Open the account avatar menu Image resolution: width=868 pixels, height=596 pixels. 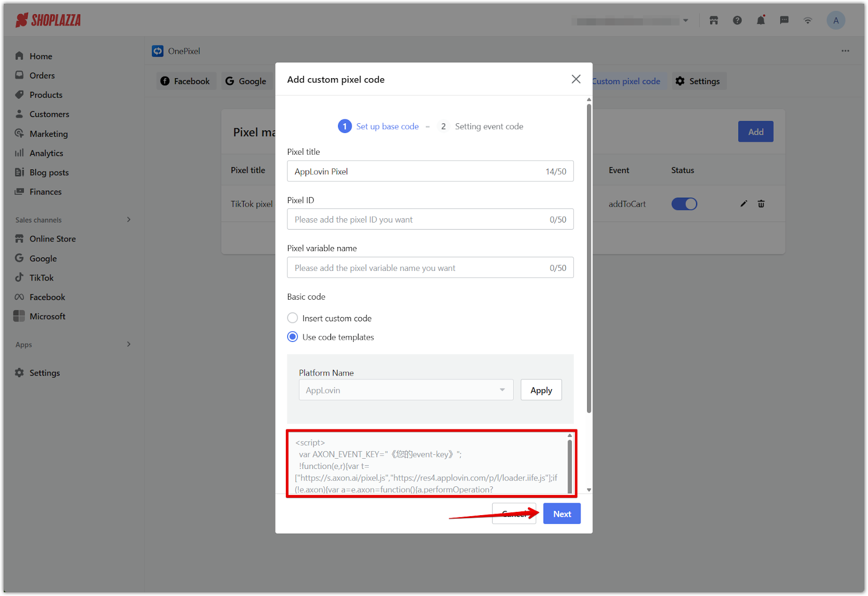pos(836,21)
